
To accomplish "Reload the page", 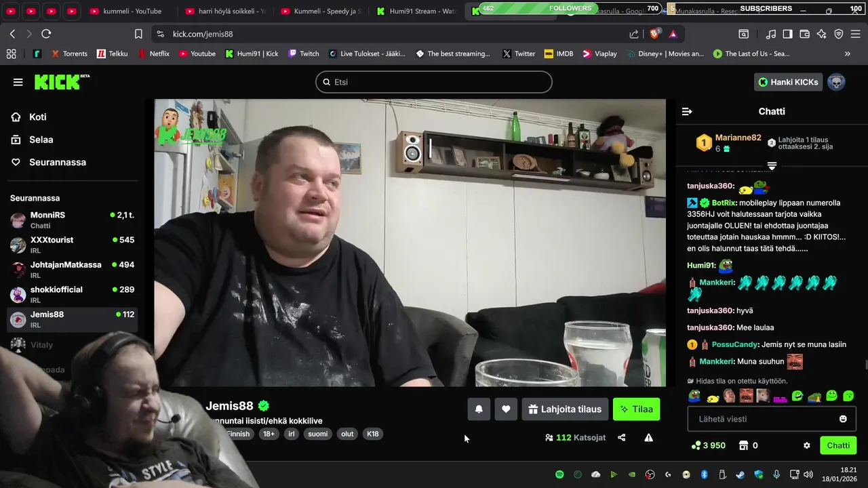I will 46,34.
